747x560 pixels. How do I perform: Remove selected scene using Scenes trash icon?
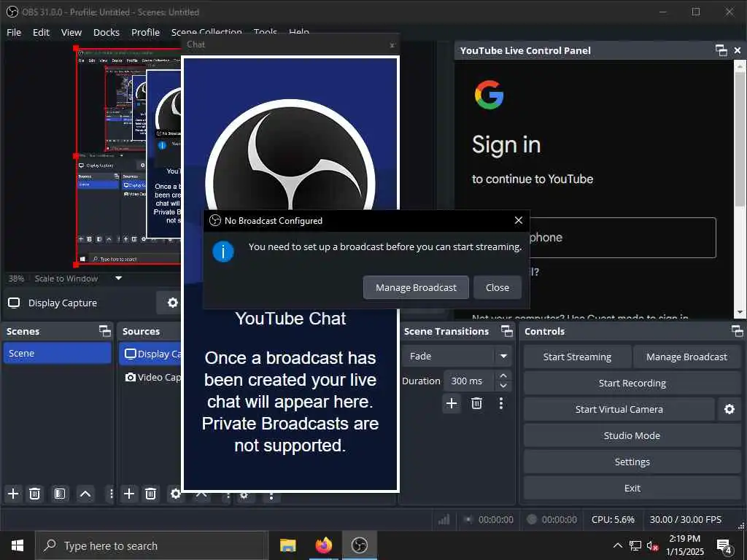click(35, 494)
